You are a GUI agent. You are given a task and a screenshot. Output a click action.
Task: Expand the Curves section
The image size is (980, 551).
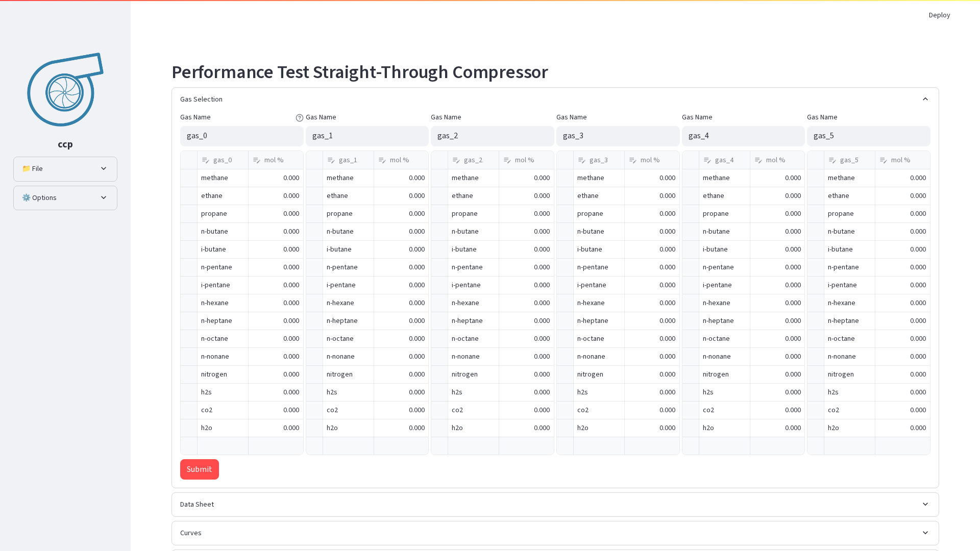pyautogui.click(x=555, y=533)
